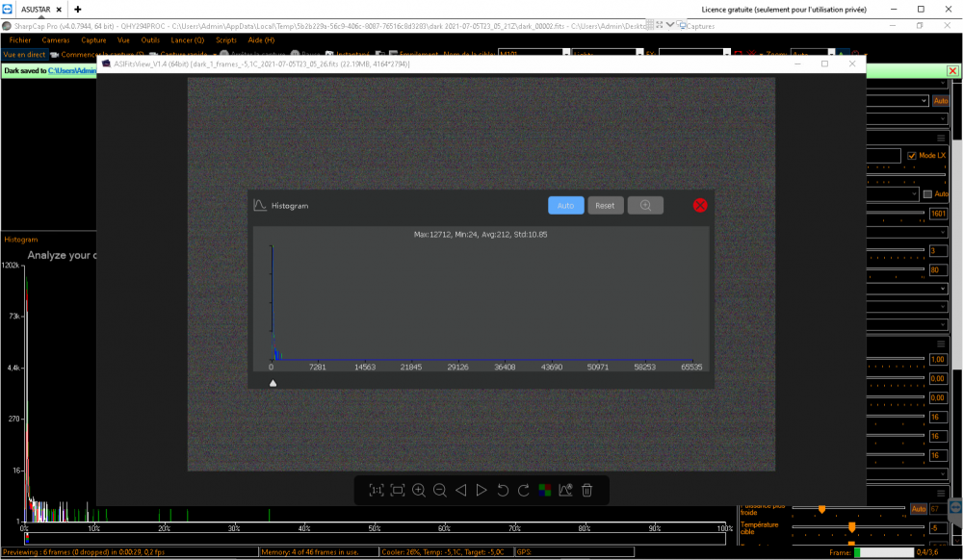963x560 pixels.
Task: Click the 'Vue en direct' button
Action: pyautogui.click(x=25, y=55)
